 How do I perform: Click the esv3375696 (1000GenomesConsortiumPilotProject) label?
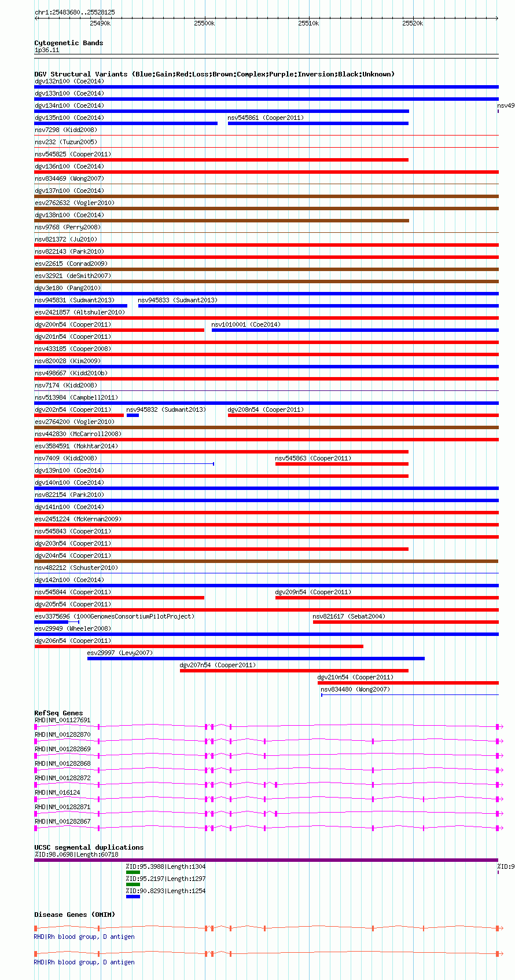point(115,616)
